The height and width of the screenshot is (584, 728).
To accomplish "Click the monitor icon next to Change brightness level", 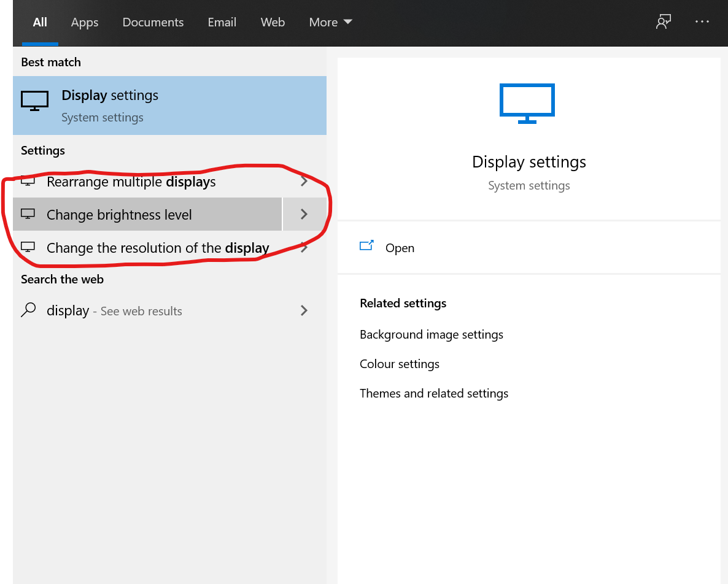I will point(27,213).
